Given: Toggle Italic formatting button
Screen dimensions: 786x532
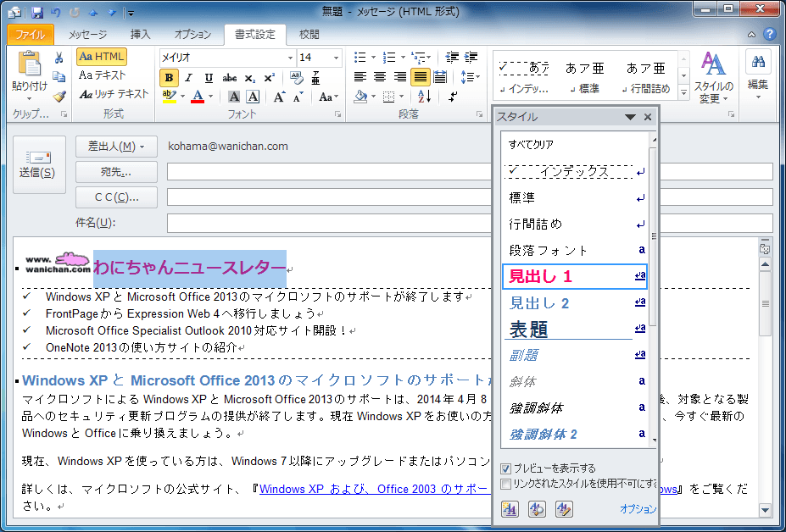Looking at the screenshot, I should tap(189, 78).
